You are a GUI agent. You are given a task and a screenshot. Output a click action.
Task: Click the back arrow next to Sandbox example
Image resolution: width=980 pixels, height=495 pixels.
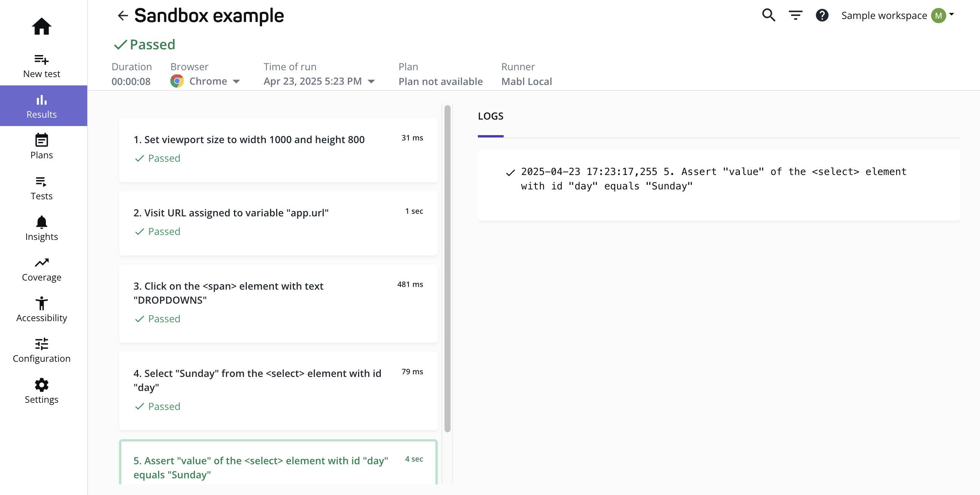[122, 16]
